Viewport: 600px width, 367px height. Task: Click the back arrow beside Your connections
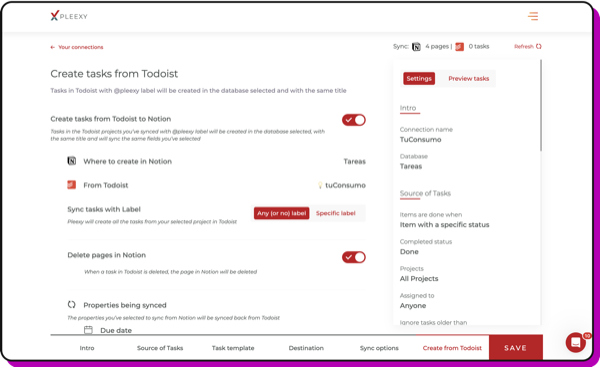(52, 47)
